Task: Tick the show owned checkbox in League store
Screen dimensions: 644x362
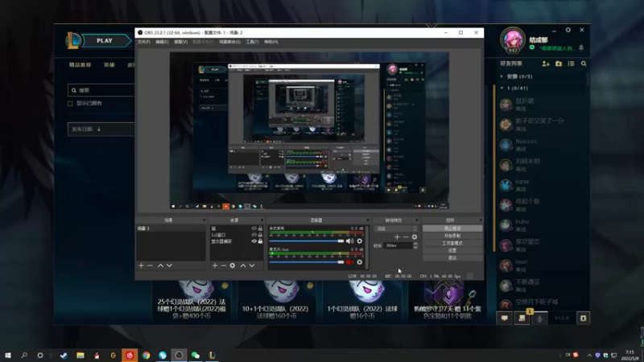Action: (x=70, y=104)
